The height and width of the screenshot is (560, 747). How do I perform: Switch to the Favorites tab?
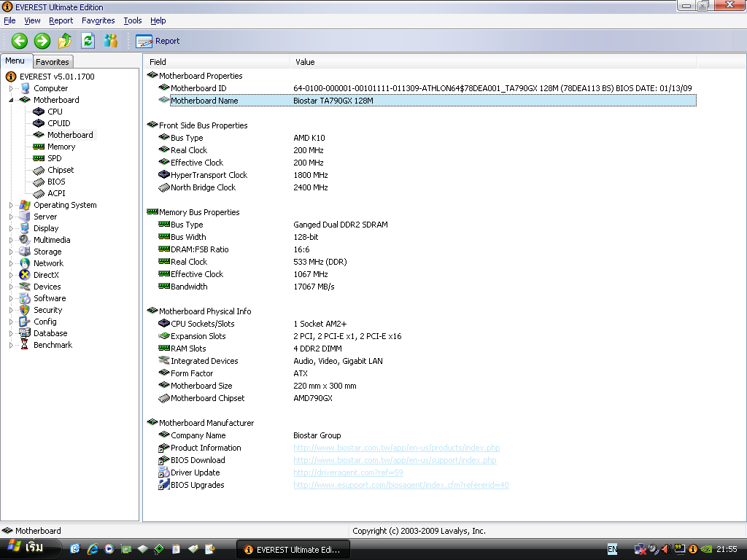point(53,61)
